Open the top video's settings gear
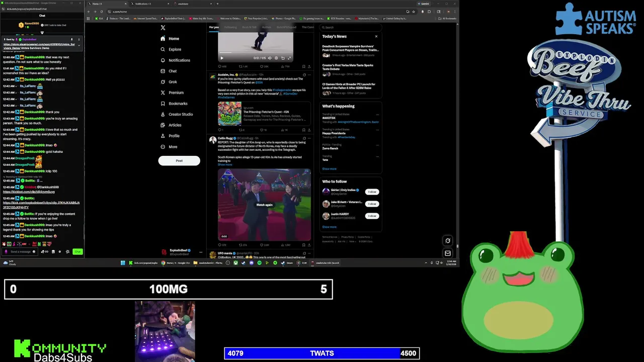The image size is (644, 362). (276, 58)
